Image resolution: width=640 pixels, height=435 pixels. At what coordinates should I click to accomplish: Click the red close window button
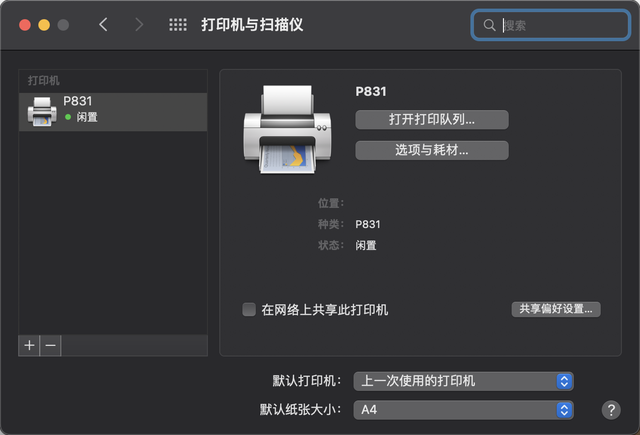click(x=24, y=25)
